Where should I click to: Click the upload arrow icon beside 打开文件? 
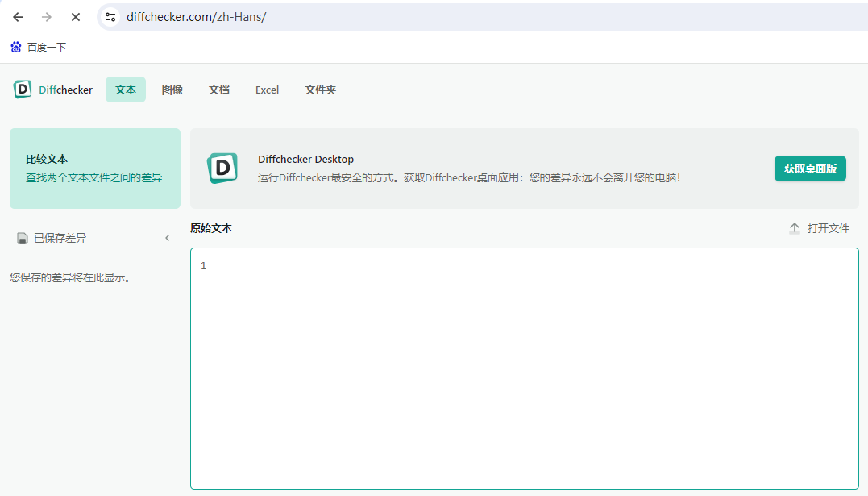coord(795,228)
